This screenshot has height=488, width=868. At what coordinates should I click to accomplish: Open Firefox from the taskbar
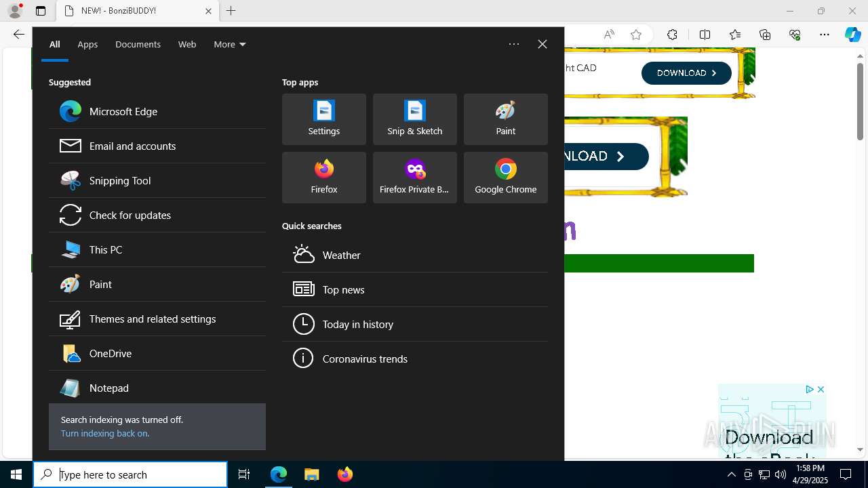click(345, 474)
